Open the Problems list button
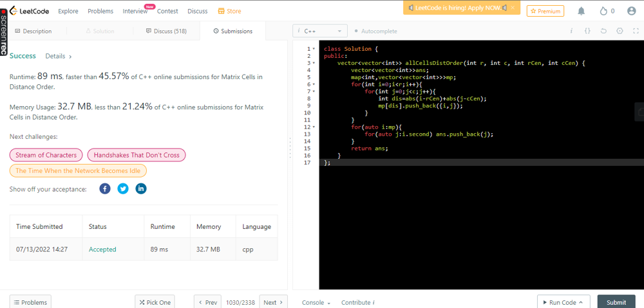Viewport: 644px width, 308px height. [x=30, y=302]
